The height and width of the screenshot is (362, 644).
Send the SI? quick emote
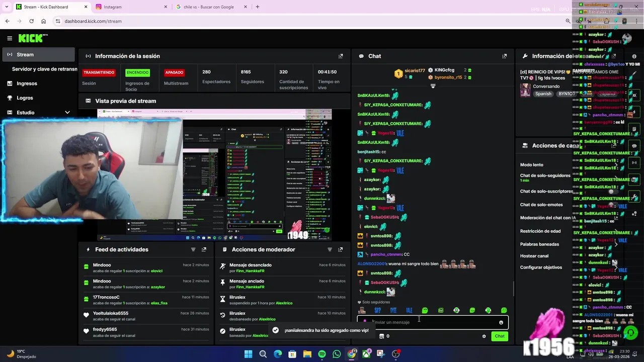pos(377,311)
